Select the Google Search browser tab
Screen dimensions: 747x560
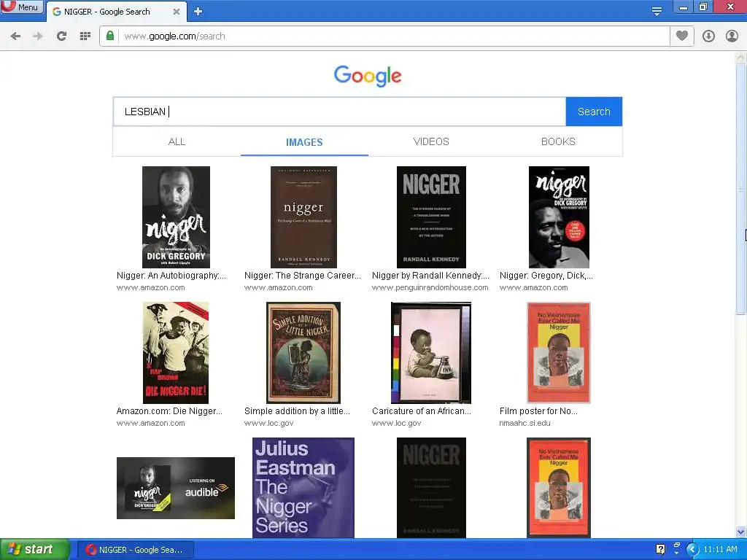point(116,12)
